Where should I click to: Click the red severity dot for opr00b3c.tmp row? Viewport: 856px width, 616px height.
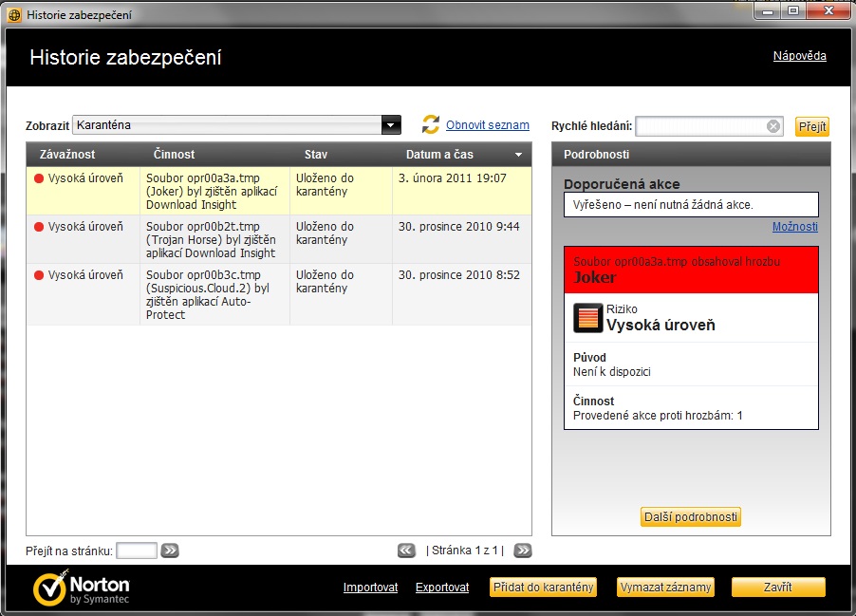pyautogui.click(x=39, y=275)
